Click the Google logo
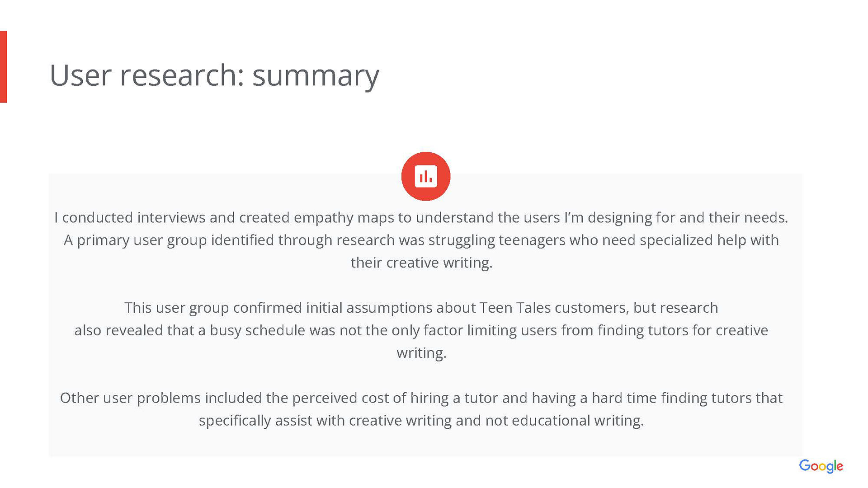Screen dimensions: 868x488 pyautogui.click(x=821, y=466)
